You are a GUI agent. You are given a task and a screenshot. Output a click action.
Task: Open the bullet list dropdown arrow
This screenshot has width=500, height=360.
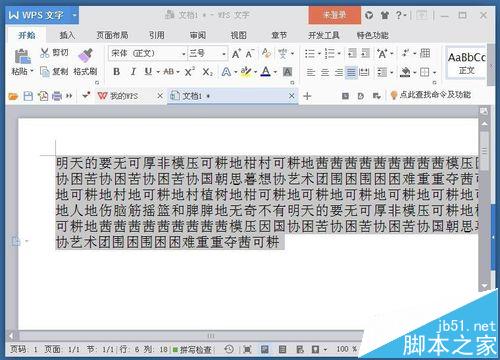tap(319, 53)
